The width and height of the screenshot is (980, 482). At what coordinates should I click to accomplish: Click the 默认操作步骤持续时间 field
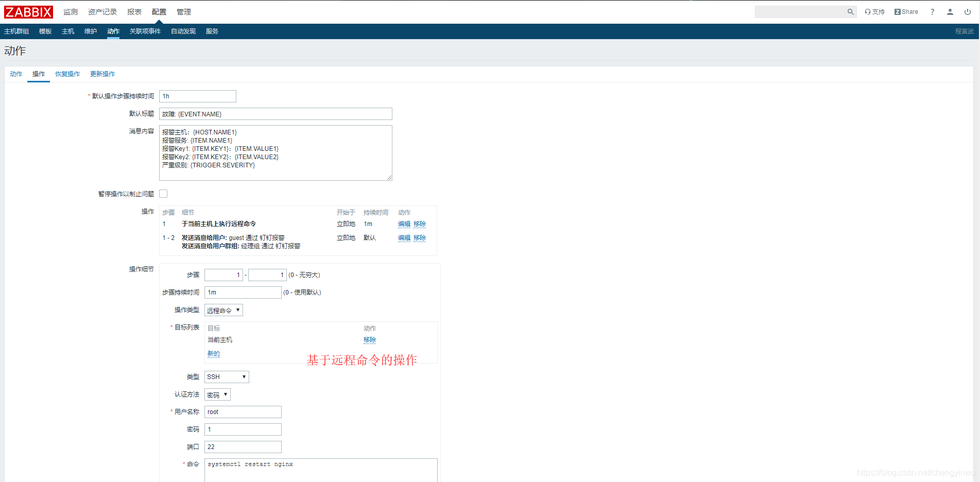pos(198,96)
